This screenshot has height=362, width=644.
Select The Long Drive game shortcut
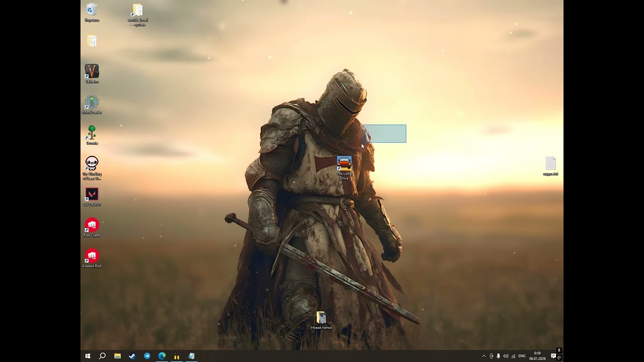(x=344, y=168)
